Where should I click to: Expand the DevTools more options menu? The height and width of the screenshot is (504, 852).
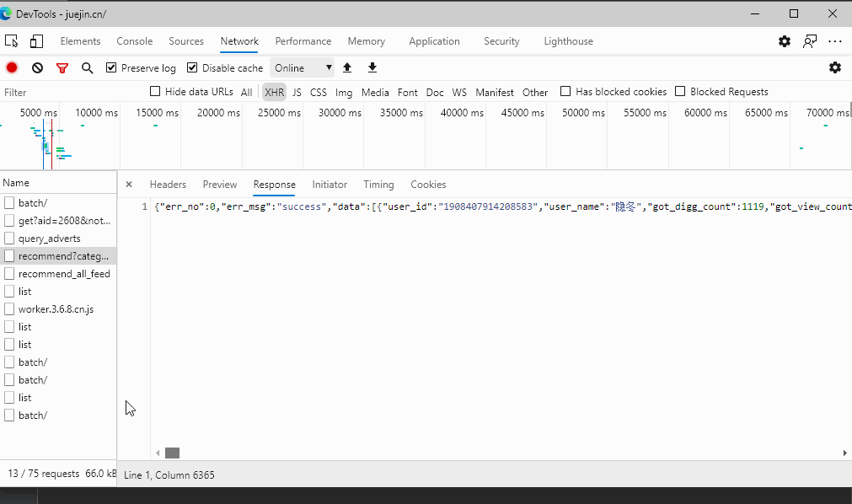(835, 40)
